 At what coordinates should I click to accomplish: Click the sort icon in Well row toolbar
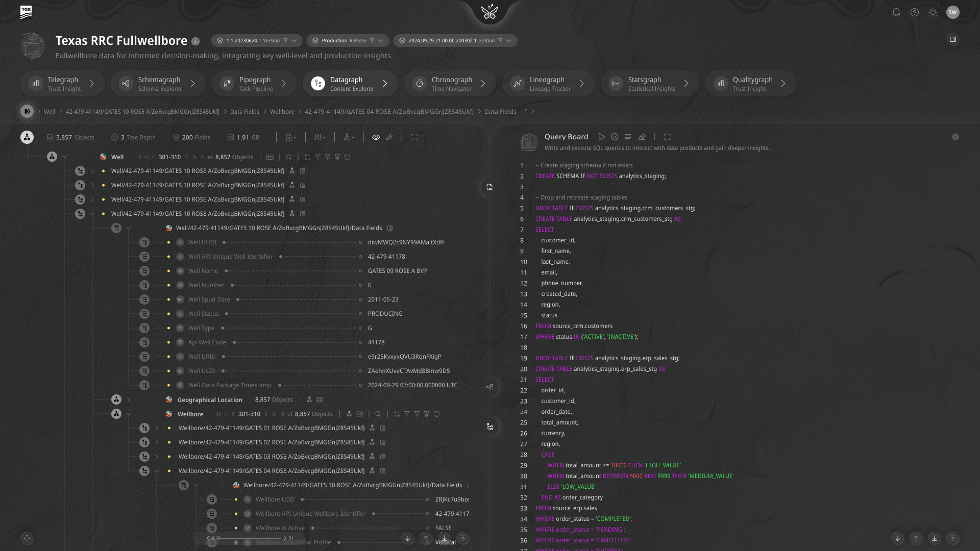pyautogui.click(x=307, y=157)
